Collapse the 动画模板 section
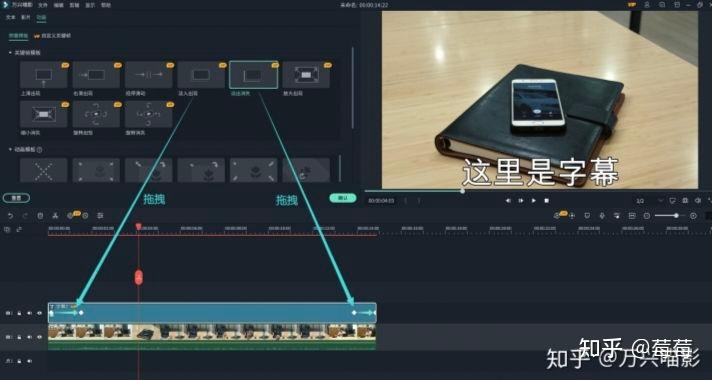 pos(10,149)
